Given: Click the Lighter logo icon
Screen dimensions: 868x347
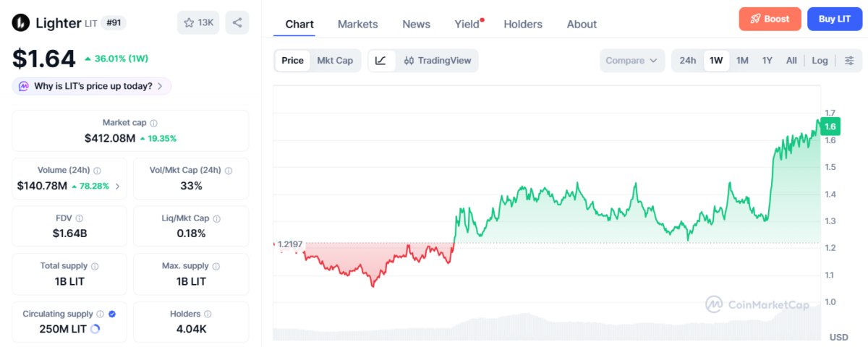Looking at the screenshot, I should 21,22.
